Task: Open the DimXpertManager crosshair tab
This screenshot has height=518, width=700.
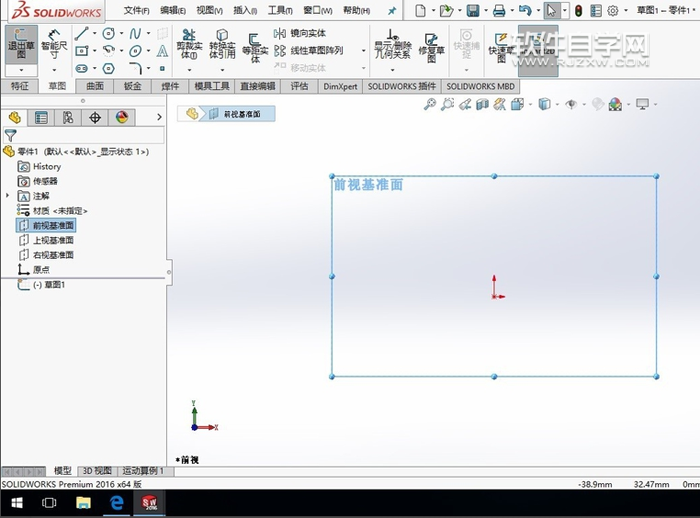Action: (95, 117)
